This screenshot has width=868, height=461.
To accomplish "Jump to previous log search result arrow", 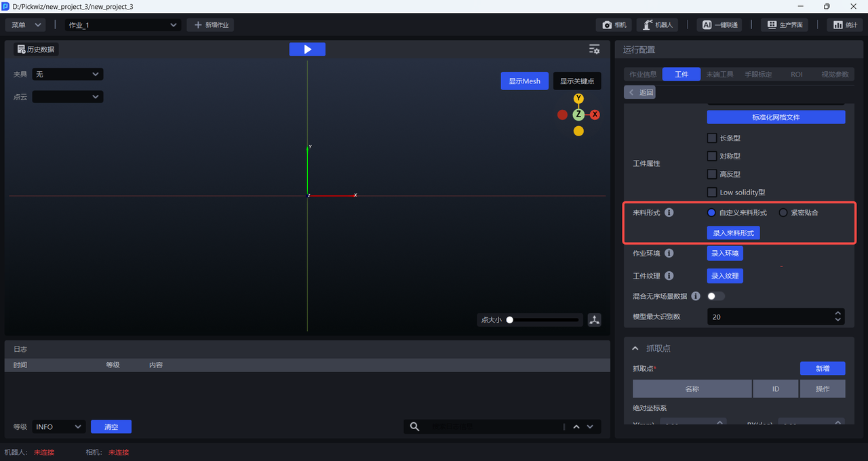I will (x=576, y=427).
